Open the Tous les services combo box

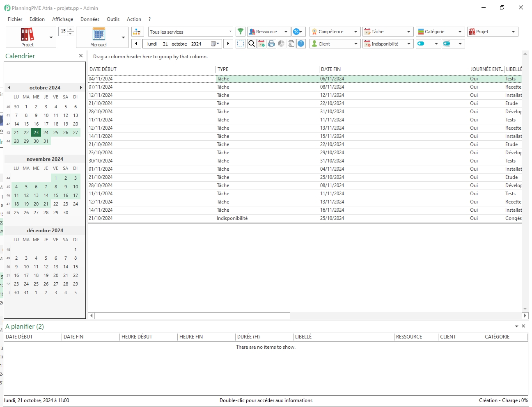[190, 32]
